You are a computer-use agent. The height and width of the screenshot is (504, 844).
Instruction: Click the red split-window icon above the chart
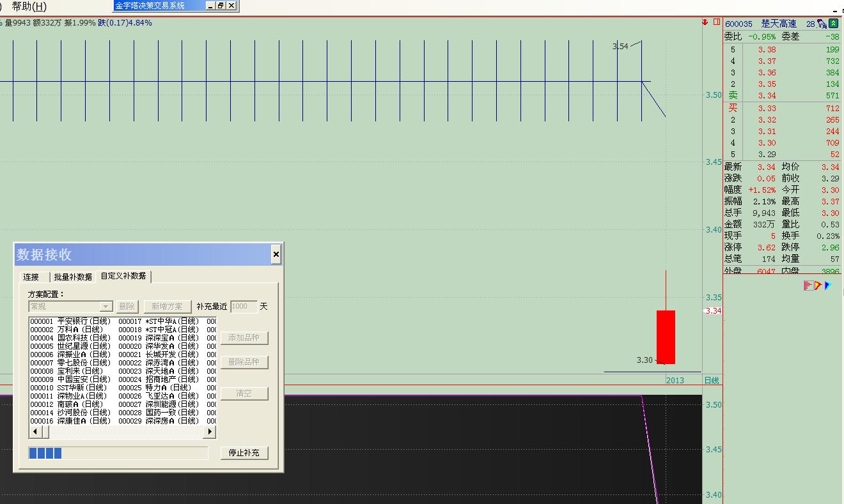(716, 22)
